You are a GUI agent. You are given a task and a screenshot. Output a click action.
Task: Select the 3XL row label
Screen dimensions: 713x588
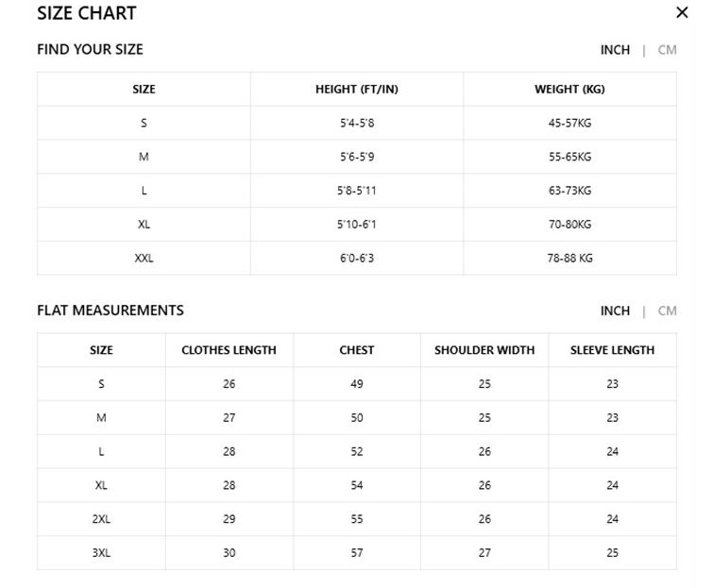101,553
